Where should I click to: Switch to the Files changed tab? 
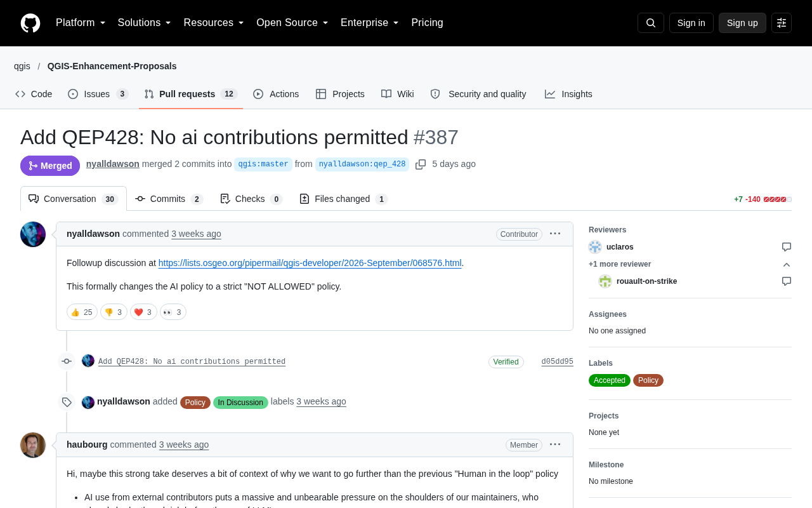343,199
